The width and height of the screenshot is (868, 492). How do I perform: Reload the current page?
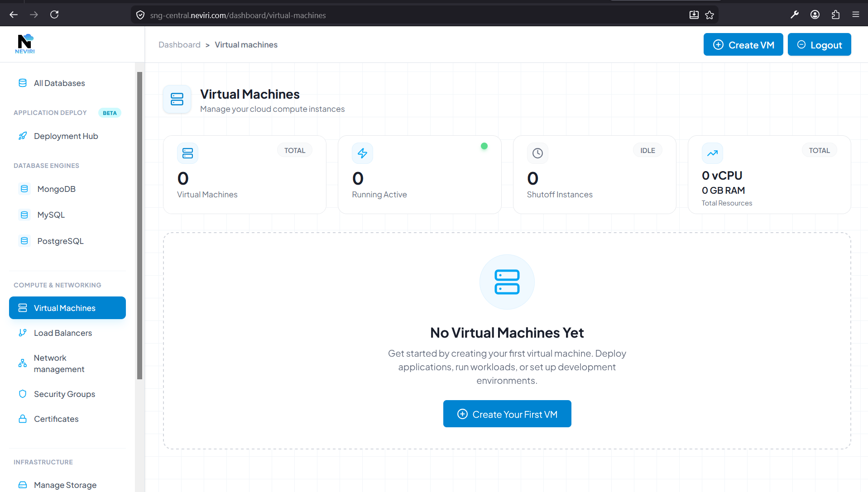(x=54, y=14)
